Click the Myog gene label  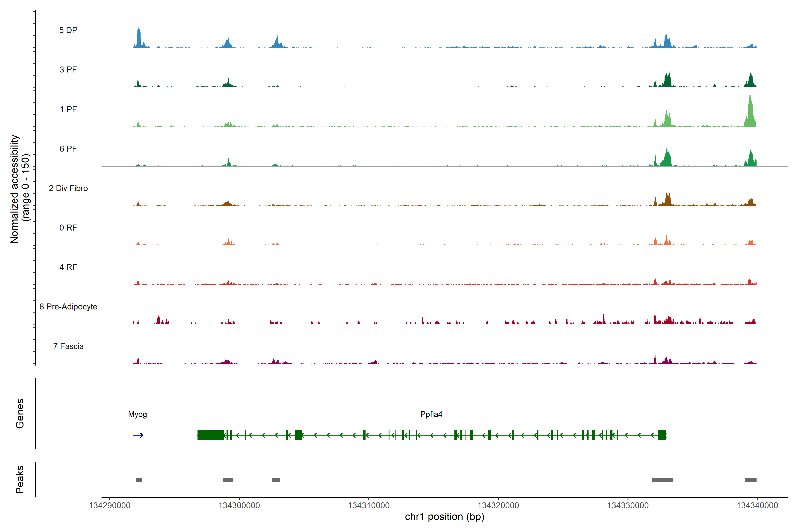coord(137,414)
